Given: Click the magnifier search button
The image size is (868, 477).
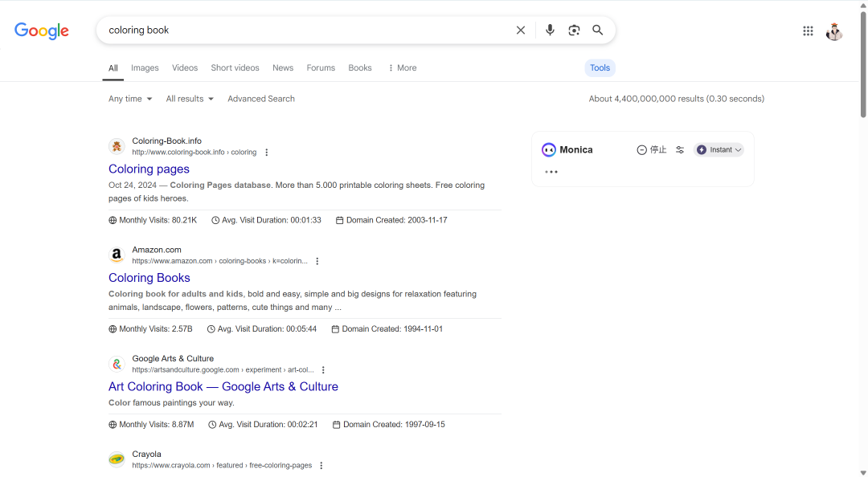Looking at the screenshot, I should 597,30.
